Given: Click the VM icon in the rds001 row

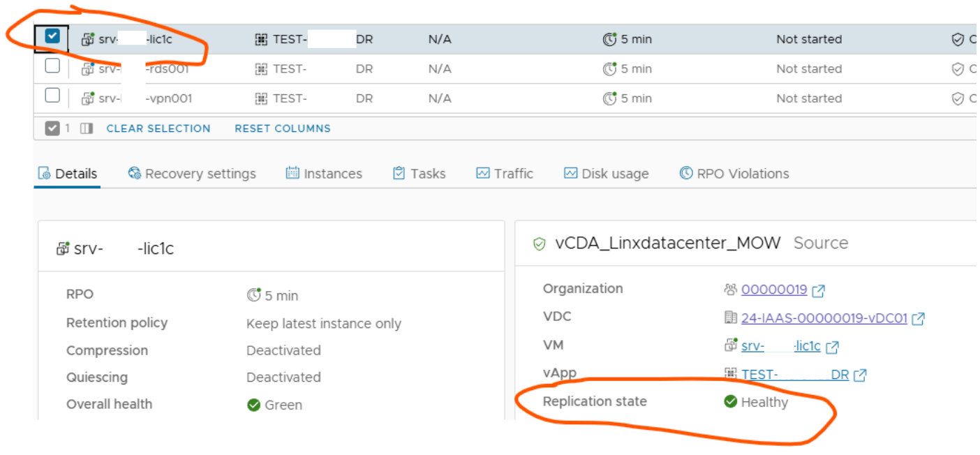Looking at the screenshot, I should coord(88,68).
